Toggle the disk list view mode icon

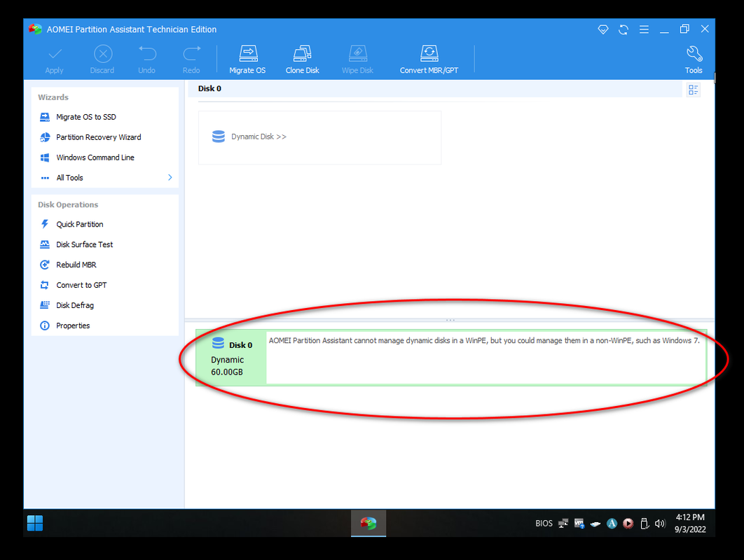pyautogui.click(x=694, y=90)
